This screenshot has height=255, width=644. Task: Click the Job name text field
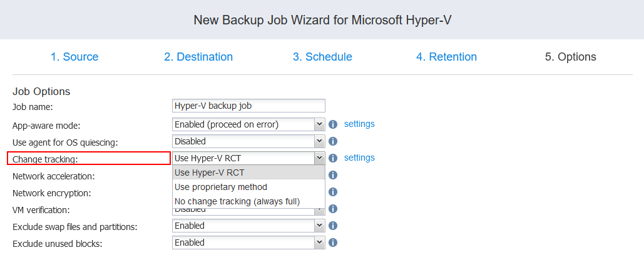[x=248, y=106]
